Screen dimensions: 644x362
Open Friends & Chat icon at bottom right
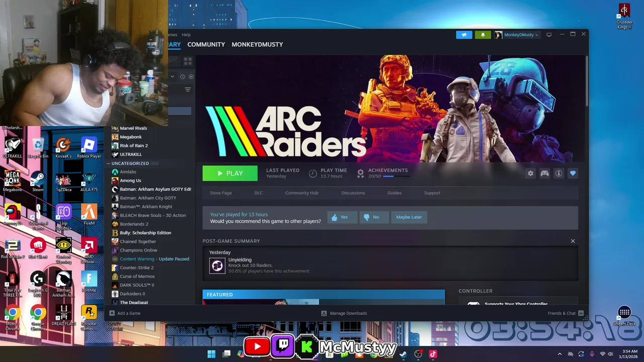click(x=581, y=313)
